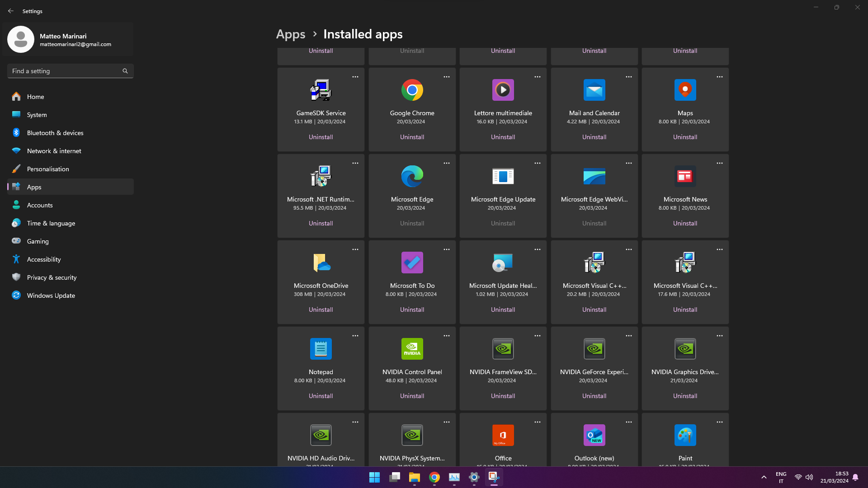Open Gaming settings
The image size is (868, 488).
coord(71,241)
